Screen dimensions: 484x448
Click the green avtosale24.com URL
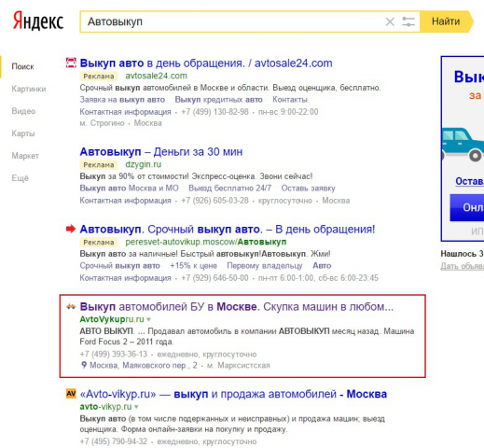(156, 76)
